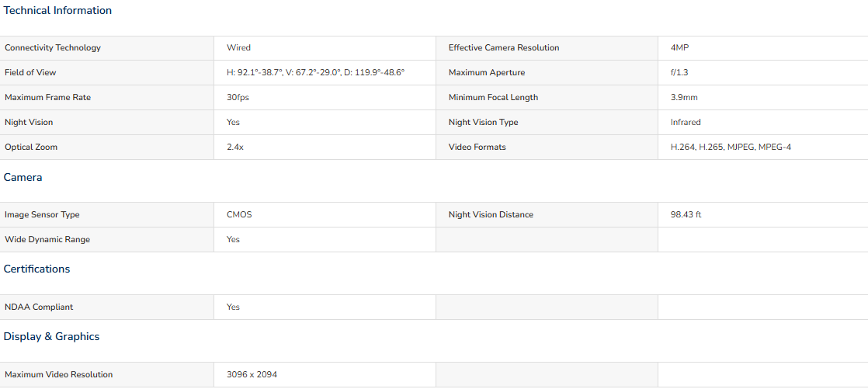This screenshot has width=868, height=389.
Task: Select the Night Vision Distance label
Action: coord(491,215)
